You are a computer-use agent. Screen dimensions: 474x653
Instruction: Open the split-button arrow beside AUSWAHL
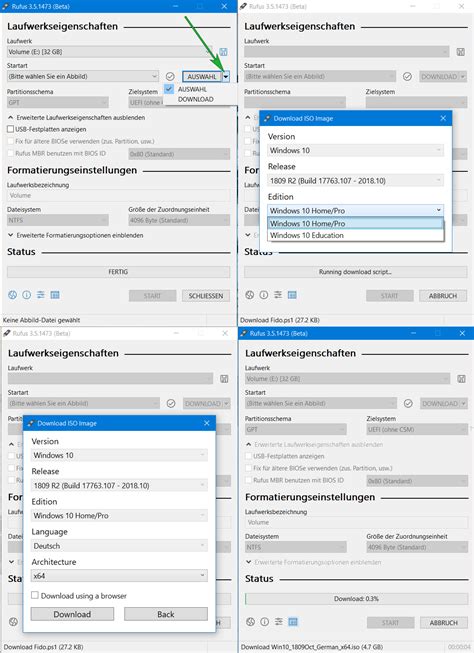click(x=226, y=77)
